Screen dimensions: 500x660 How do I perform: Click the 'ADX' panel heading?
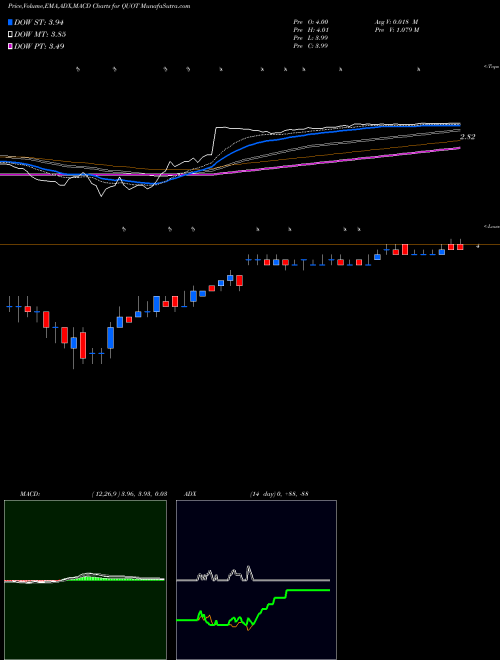[x=191, y=494]
